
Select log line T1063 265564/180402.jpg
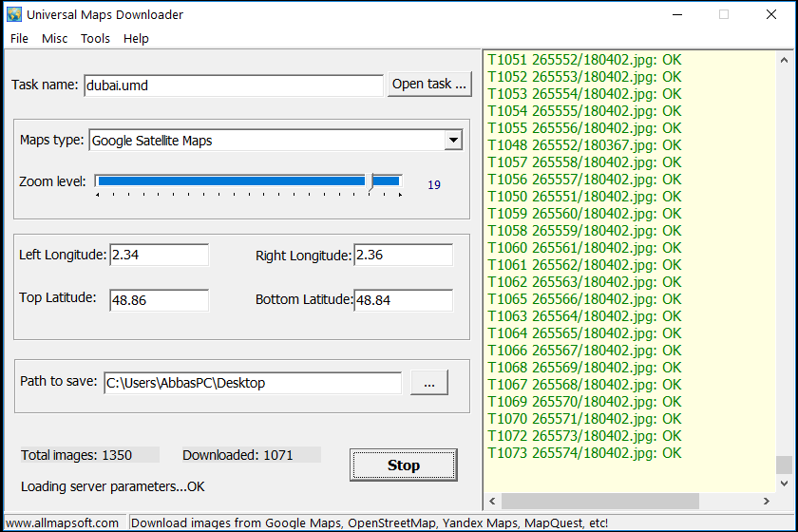[x=584, y=316]
